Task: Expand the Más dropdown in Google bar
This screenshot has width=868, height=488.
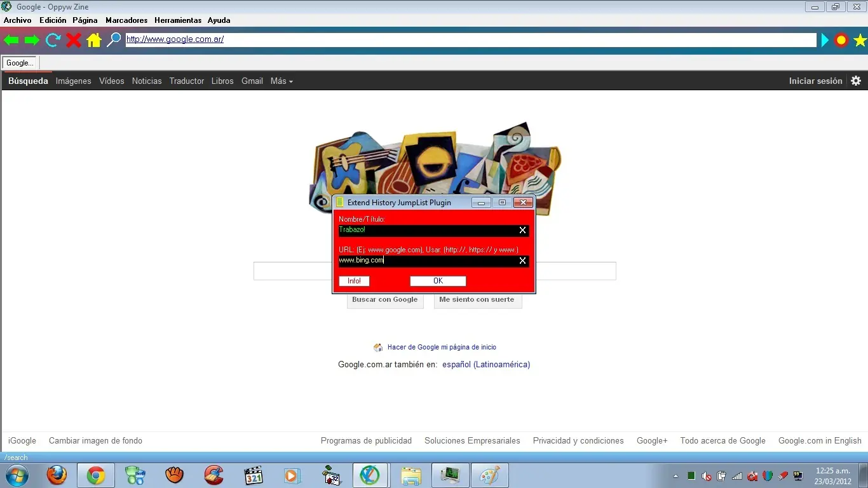Action: coord(281,81)
